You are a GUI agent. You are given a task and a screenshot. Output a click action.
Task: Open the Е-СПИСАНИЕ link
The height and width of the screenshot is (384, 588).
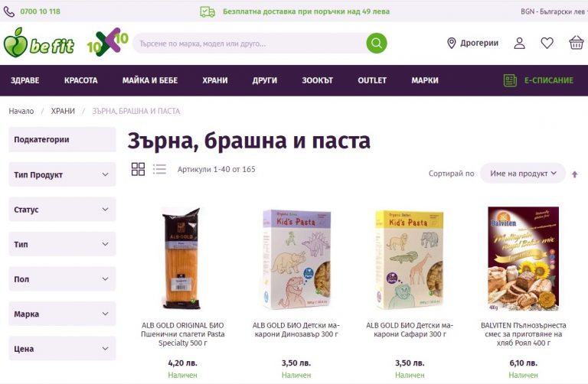point(538,80)
